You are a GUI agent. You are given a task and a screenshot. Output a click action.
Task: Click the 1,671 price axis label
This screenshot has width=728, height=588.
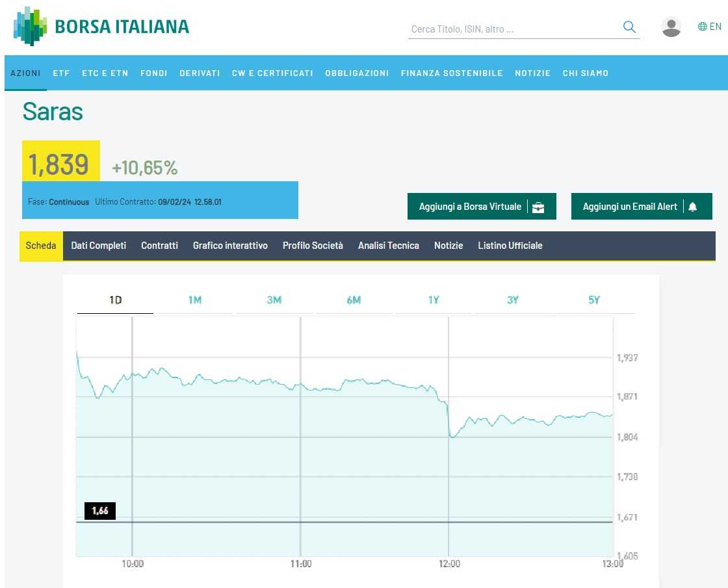627,517
